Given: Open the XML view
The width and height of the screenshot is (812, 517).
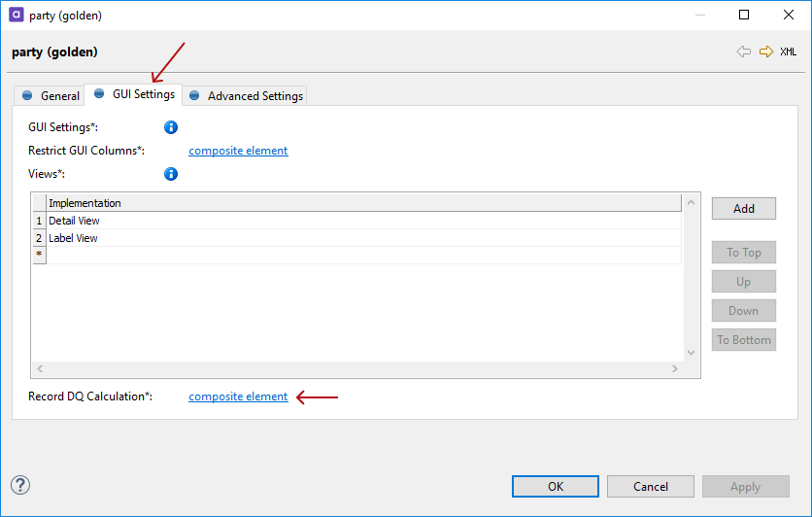Looking at the screenshot, I should (788, 52).
